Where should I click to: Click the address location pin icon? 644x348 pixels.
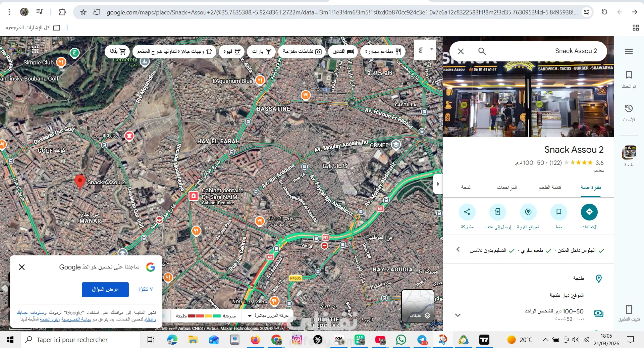pyautogui.click(x=599, y=279)
